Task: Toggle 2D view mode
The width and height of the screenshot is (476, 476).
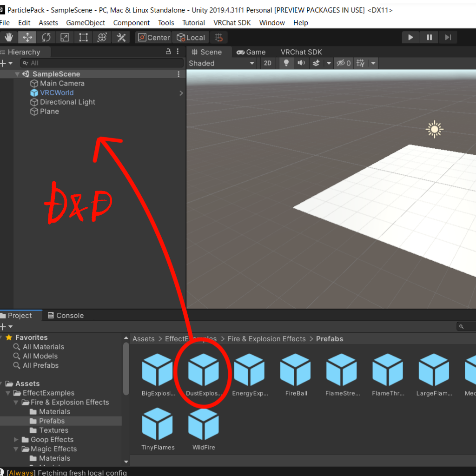Action: coord(268,63)
